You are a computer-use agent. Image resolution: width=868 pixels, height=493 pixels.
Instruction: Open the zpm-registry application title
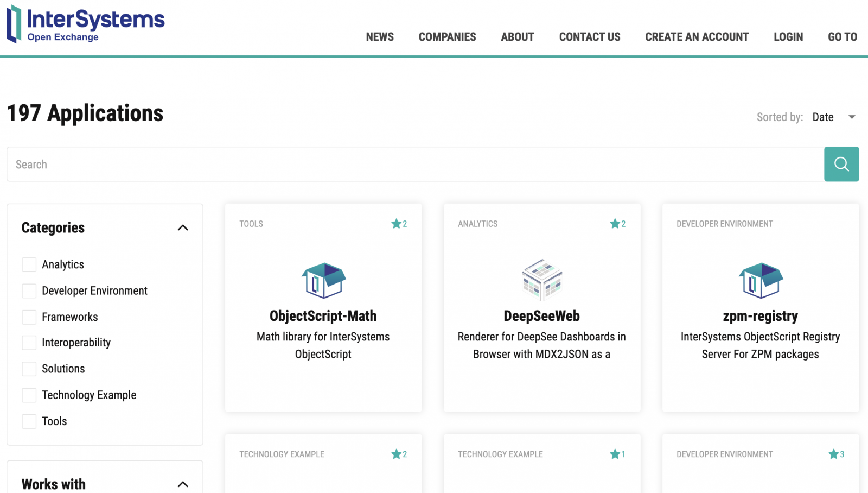[x=761, y=316]
